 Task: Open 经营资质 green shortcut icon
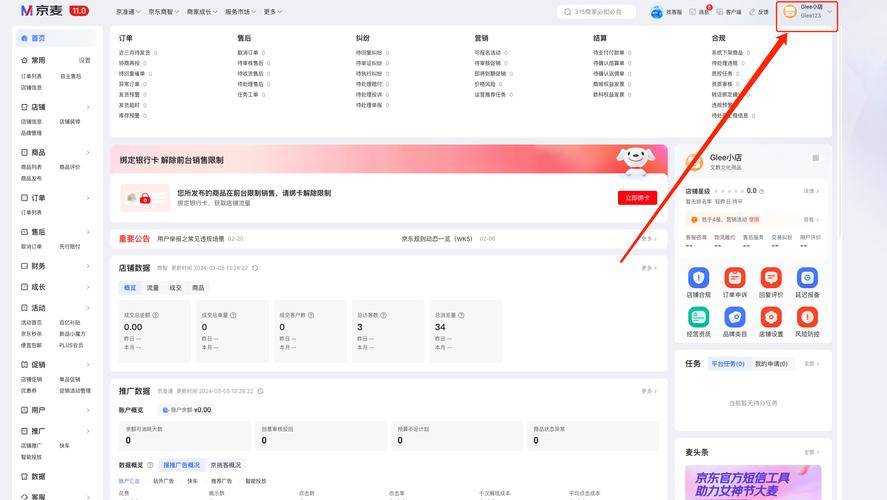698,317
